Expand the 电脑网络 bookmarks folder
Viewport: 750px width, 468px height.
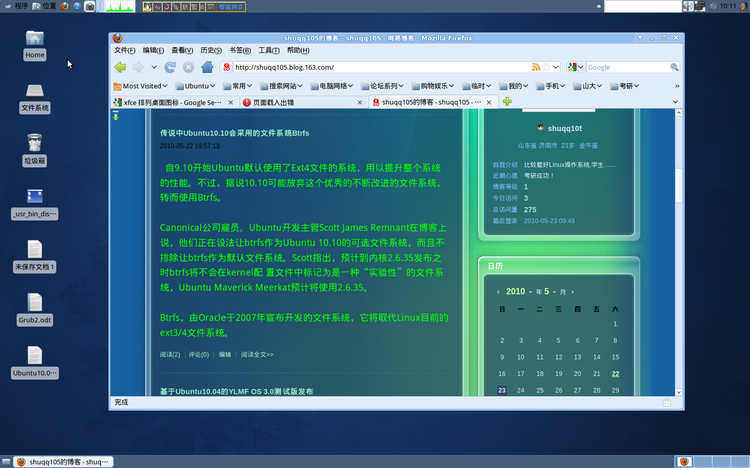coord(331,86)
